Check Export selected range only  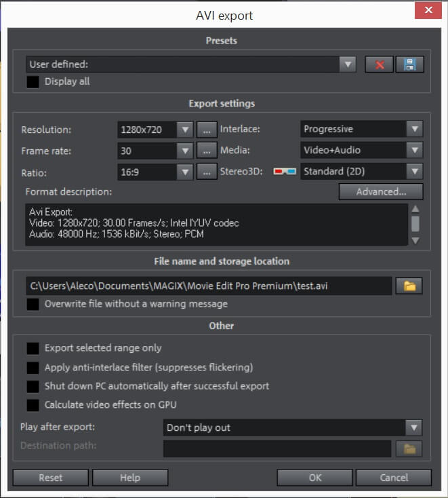(x=33, y=349)
